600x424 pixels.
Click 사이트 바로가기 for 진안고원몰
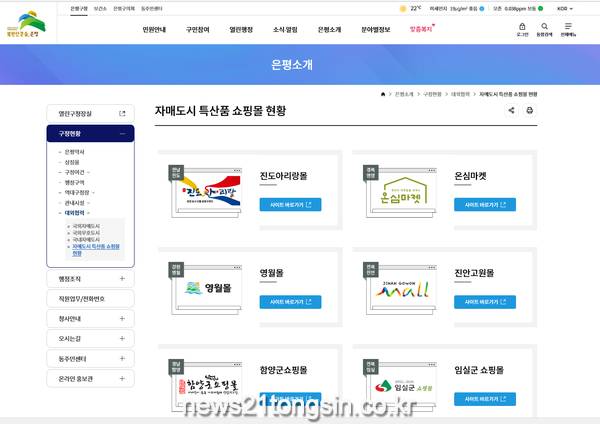(x=485, y=302)
